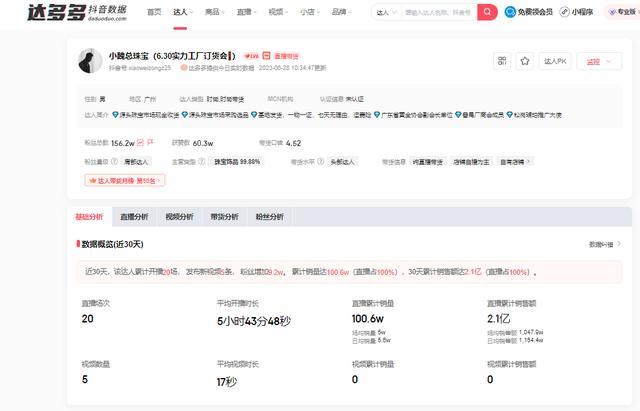Click the fans total value 156.2w
The image size is (640, 411).
point(123,143)
